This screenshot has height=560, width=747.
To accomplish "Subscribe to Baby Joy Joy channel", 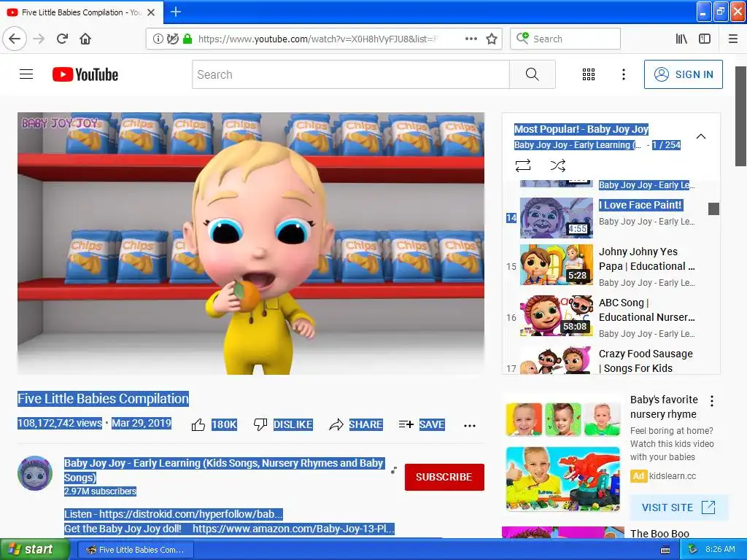I will click(x=444, y=477).
